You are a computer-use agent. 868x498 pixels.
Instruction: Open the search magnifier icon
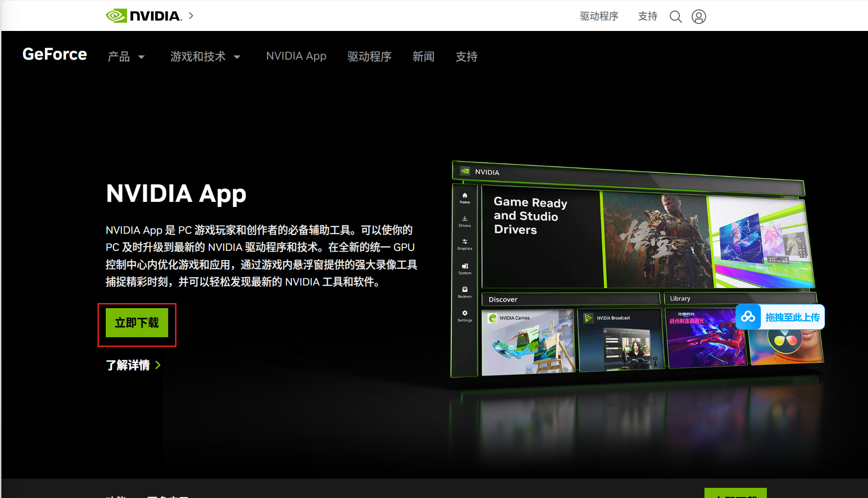click(675, 17)
